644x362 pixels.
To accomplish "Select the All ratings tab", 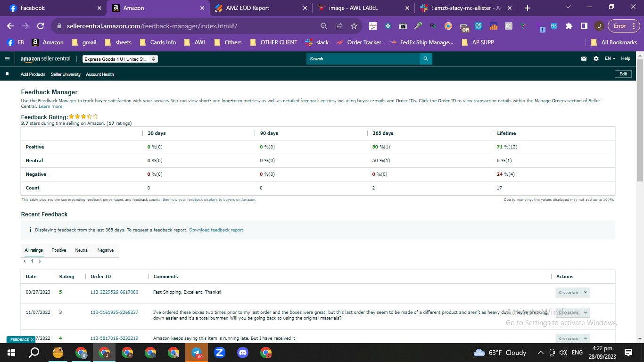I will pyautogui.click(x=34, y=250).
